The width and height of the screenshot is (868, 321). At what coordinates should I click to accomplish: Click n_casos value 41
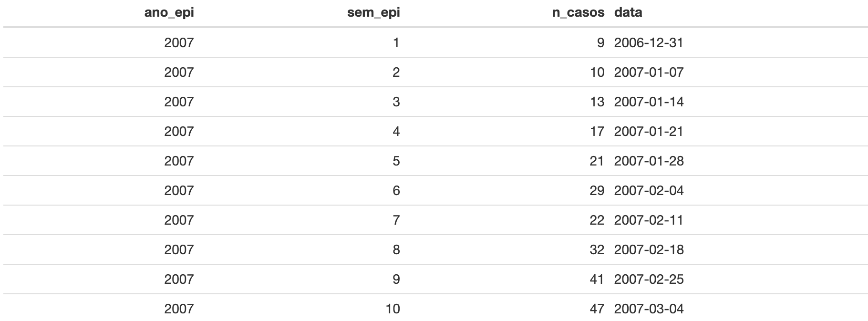coord(597,280)
